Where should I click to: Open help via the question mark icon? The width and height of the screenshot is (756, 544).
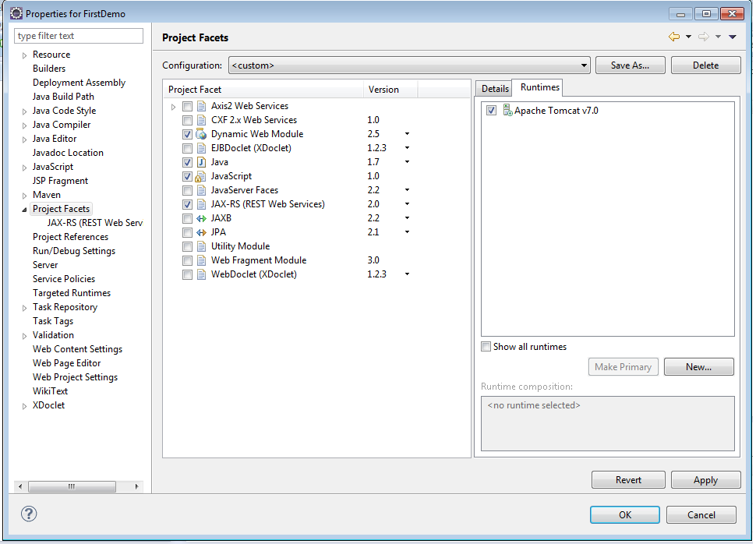(x=28, y=514)
